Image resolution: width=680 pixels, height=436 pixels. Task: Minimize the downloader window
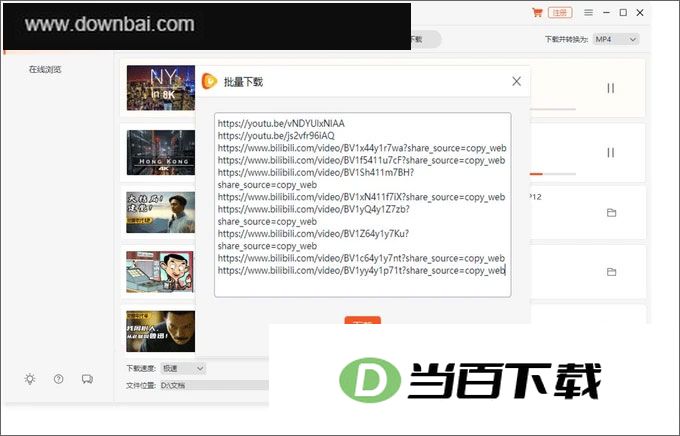pos(607,13)
